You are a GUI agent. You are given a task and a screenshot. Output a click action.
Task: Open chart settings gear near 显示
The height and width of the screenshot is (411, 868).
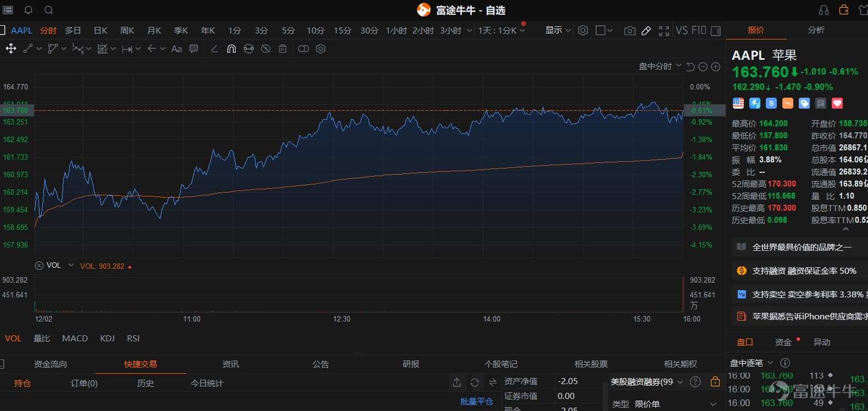pyautogui.click(x=583, y=30)
